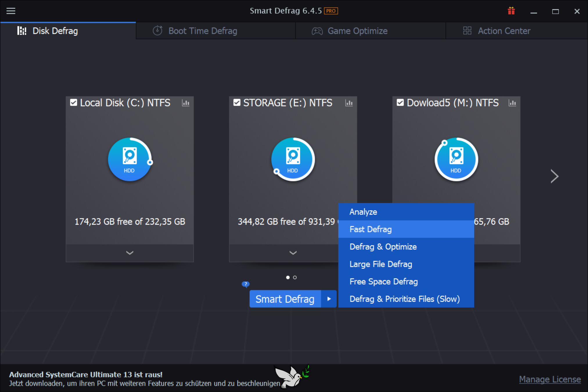Go to the first disk page dot
Screen dimensions: 588x392
pos(288,277)
